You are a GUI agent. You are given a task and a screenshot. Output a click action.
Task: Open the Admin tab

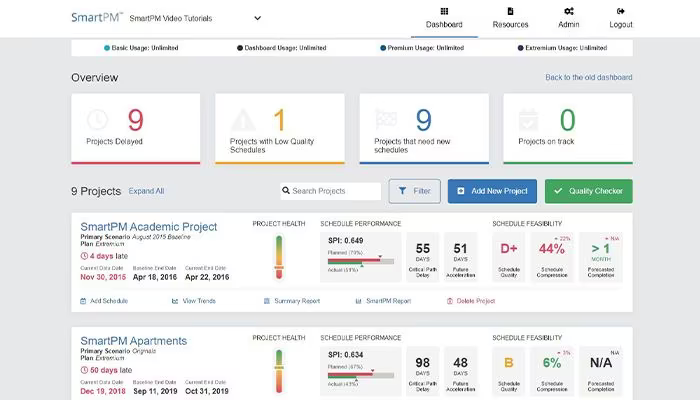point(568,18)
